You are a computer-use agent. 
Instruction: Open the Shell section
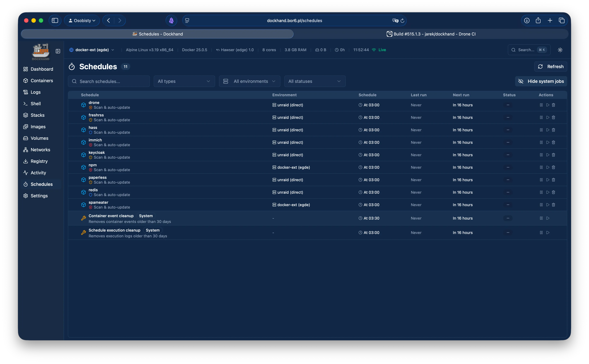click(x=36, y=103)
